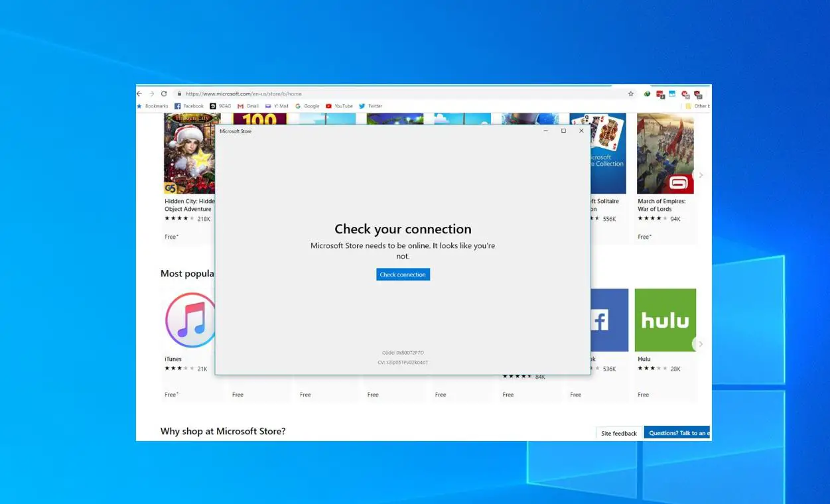830x504 pixels.
Task: Bookmark this page with the star icon
Action: coord(631,94)
